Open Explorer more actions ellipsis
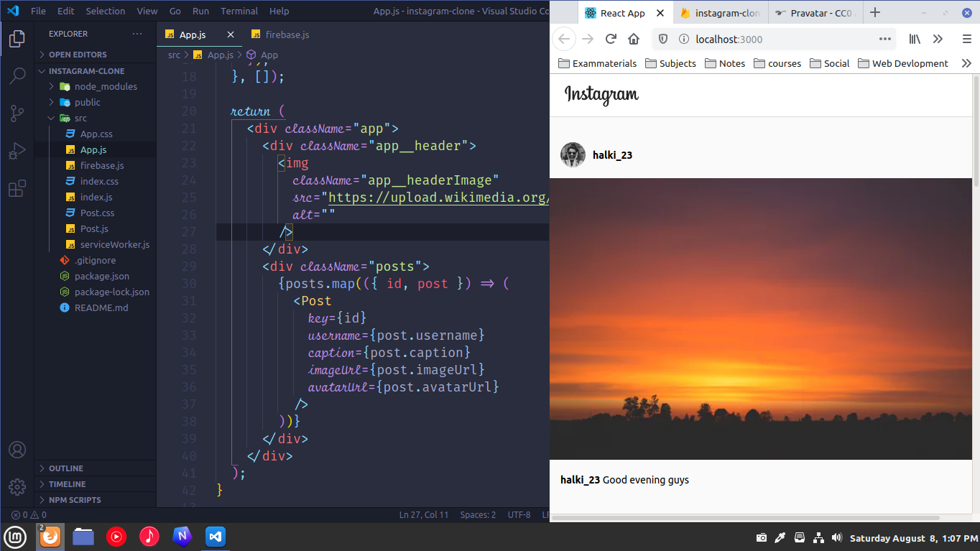Viewport: 980px width, 551px height. click(137, 34)
